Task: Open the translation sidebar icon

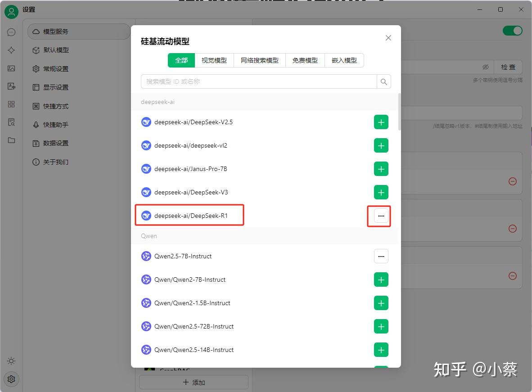Action: (11, 86)
